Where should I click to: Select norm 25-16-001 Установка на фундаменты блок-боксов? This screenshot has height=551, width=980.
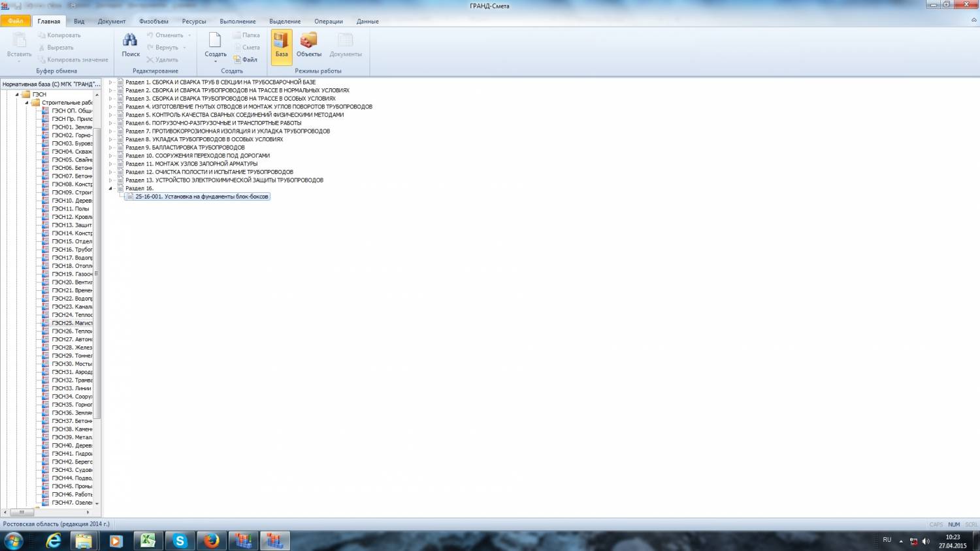197,196
